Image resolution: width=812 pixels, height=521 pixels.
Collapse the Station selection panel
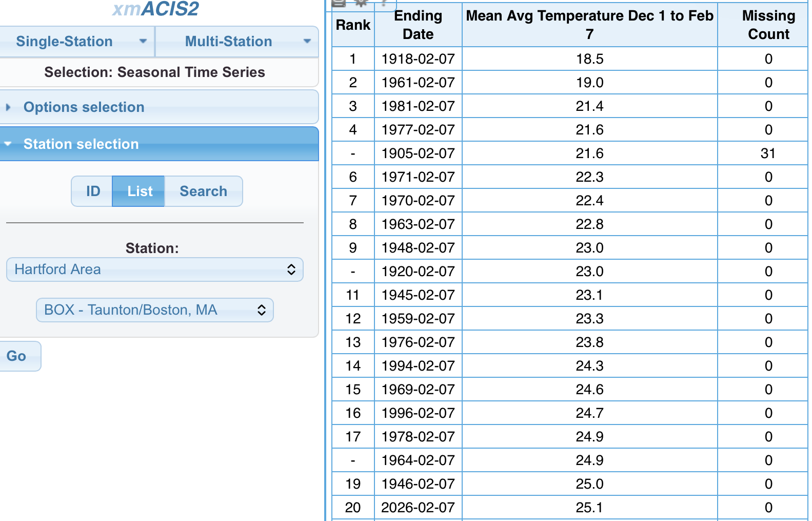click(x=81, y=144)
